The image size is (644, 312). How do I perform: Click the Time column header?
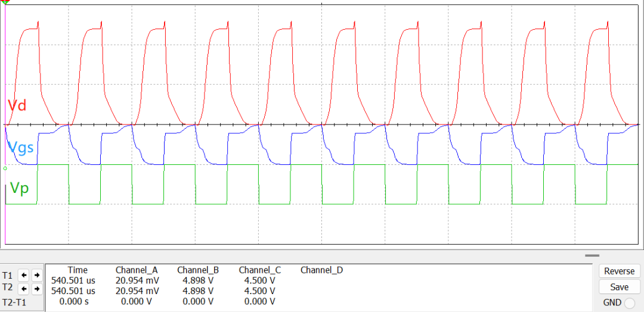coord(78,270)
